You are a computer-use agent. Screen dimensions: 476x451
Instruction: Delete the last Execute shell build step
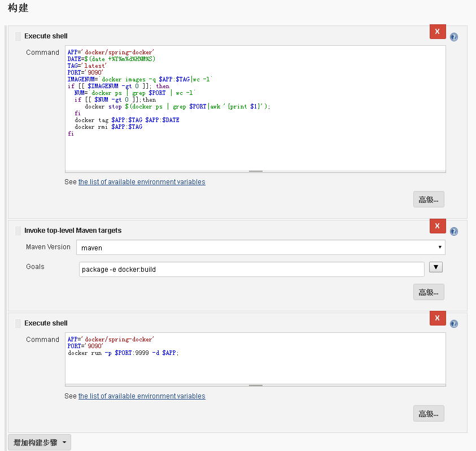[438, 318]
